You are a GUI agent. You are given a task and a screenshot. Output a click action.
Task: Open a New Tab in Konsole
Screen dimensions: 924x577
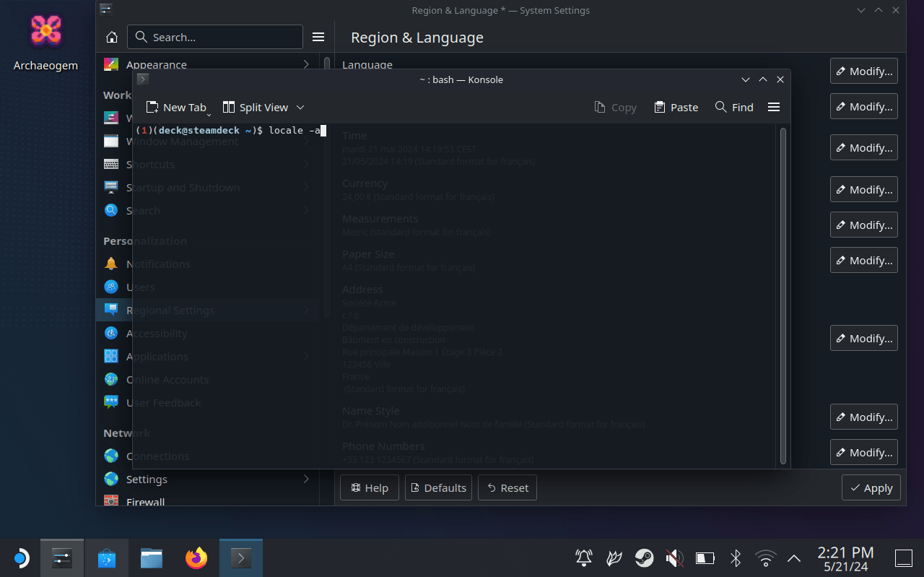click(x=175, y=107)
